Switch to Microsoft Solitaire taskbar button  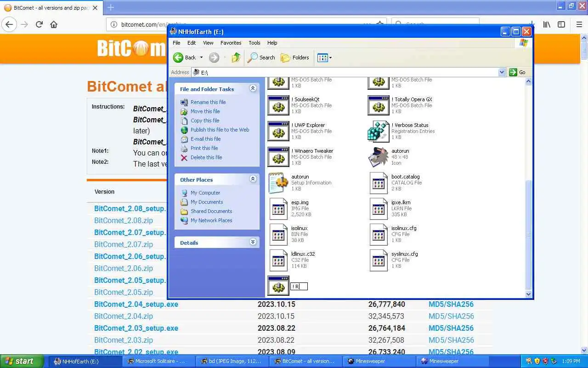[158, 361]
